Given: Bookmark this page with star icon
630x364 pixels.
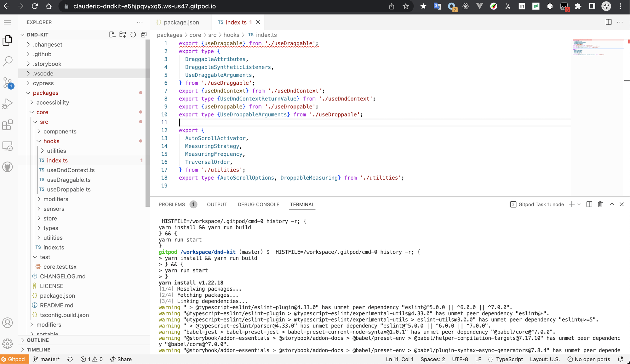Looking at the screenshot, I should 406,6.
